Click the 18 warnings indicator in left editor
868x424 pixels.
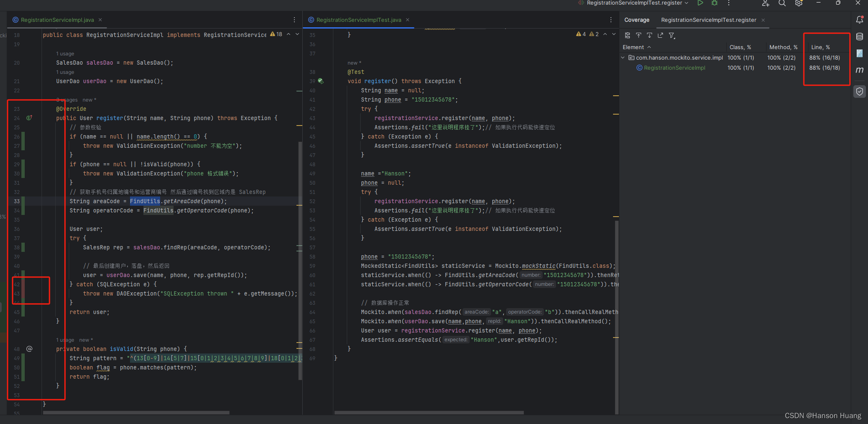tap(276, 34)
